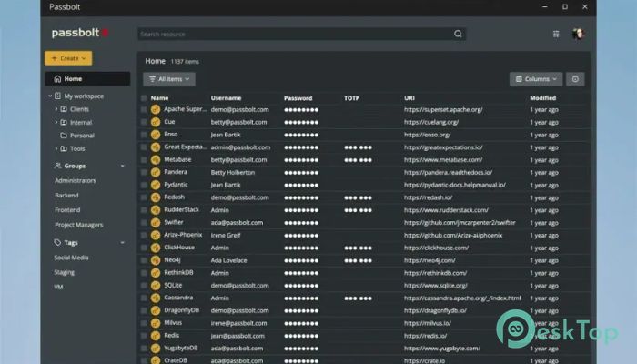Click the Pydantic resource icon
The width and height of the screenshot is (637, 364).
coord(156,186)
